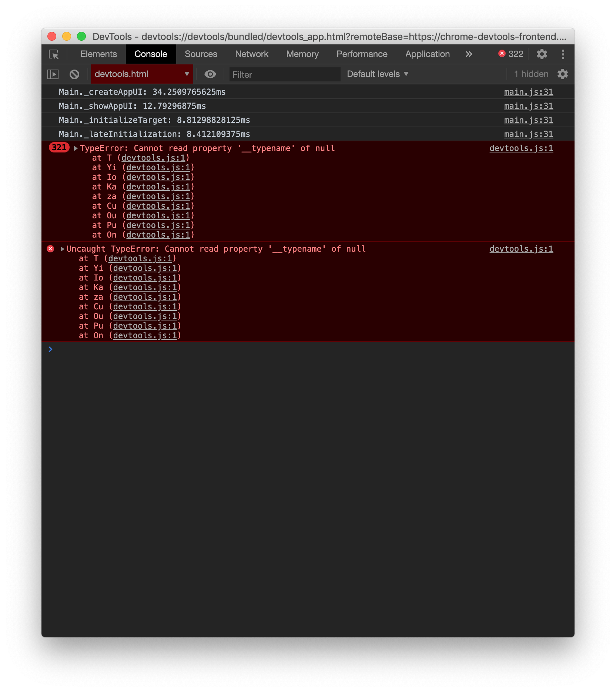616x692 pixels.
Task: Open the Performance tab
Action: click(362, 54)
